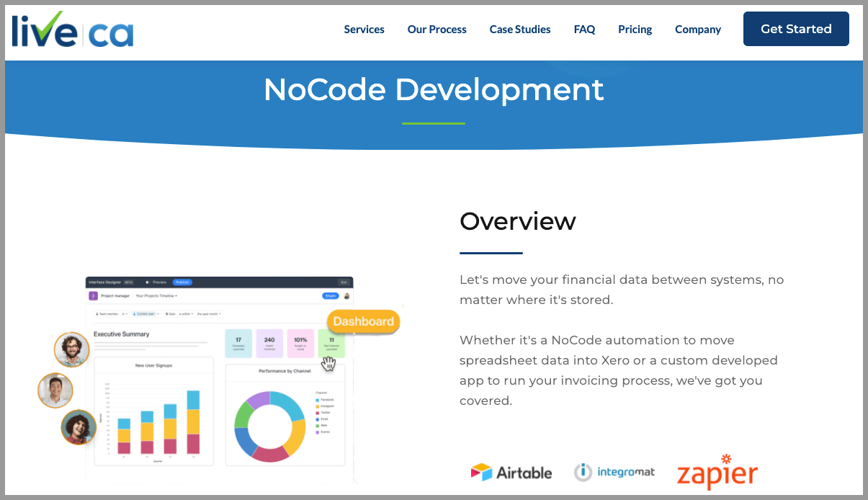Image resolution: width=868 pixels, height=500 pixels.
Task: Open Case Studies in navigation
Action: [520, 30]
